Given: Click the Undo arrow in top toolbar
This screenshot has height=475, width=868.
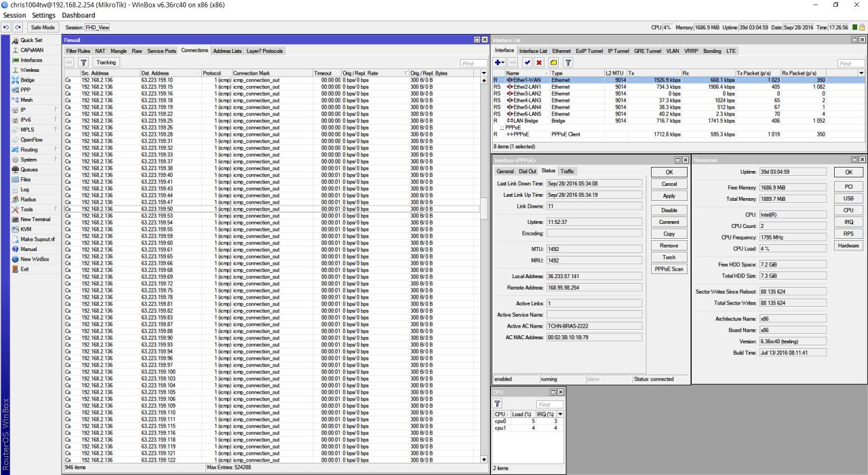Looking at the screenshot, I should [x=6, y=27].
